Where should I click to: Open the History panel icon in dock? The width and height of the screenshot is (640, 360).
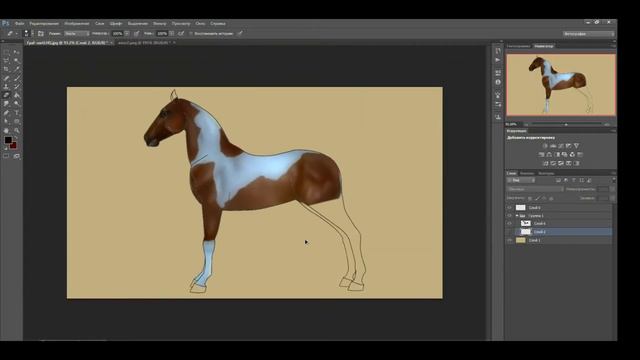point(498,51)
